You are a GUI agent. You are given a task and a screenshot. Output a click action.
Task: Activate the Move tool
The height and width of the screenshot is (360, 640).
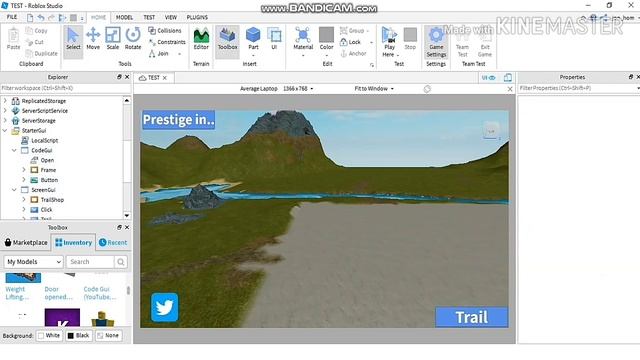93,39
